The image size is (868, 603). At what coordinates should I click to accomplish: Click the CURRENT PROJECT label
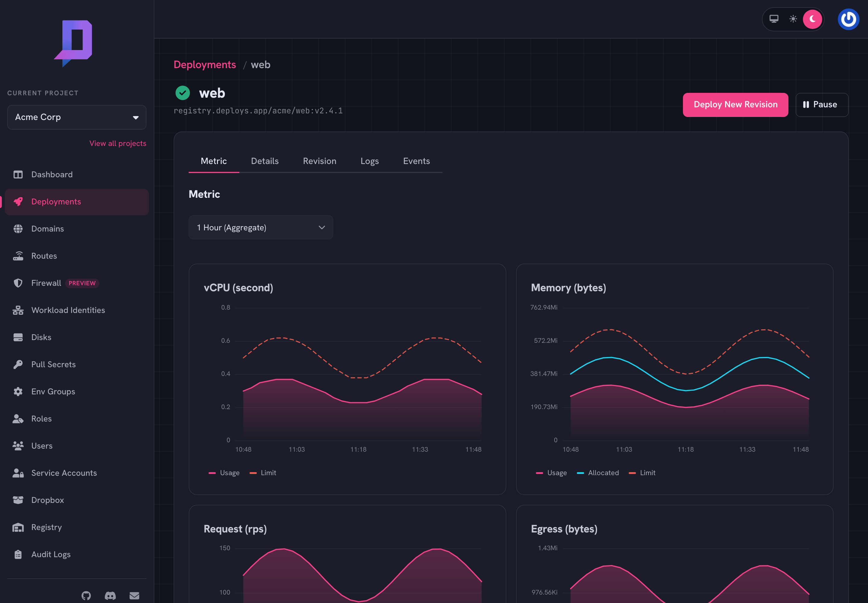[x=43, y=93]
